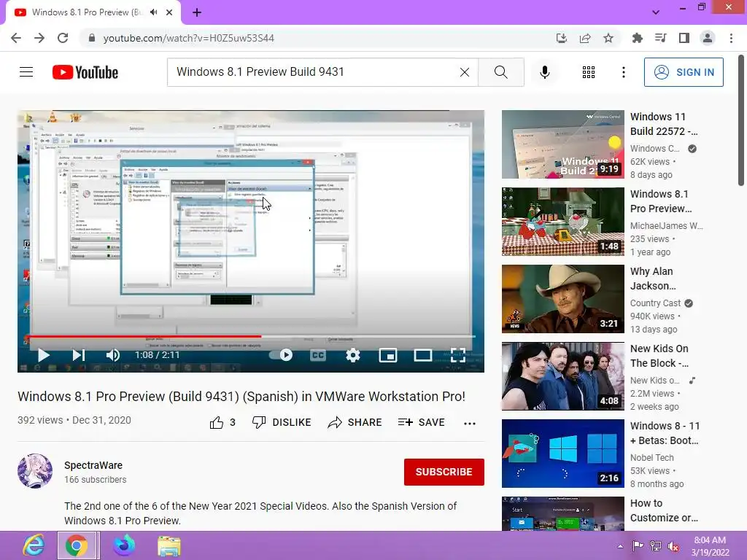Toggle closed captions CC button
The height and width of the screenshot is (560, 747).
point(318,355)
